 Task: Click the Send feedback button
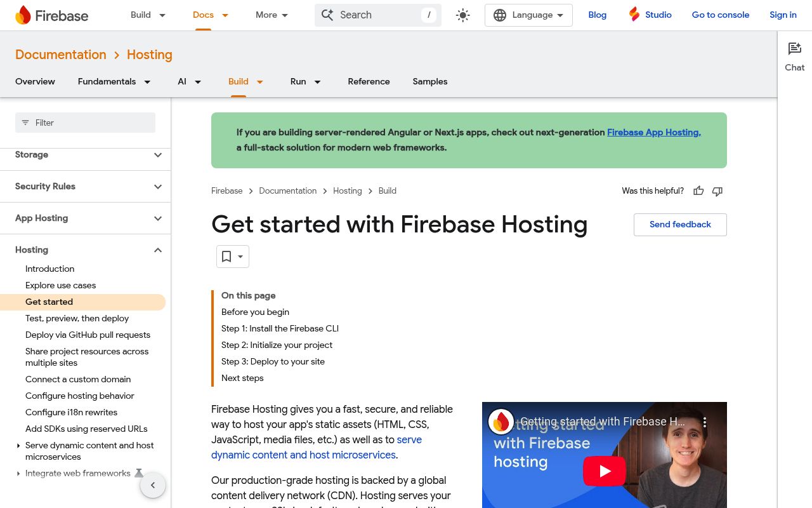680,224
